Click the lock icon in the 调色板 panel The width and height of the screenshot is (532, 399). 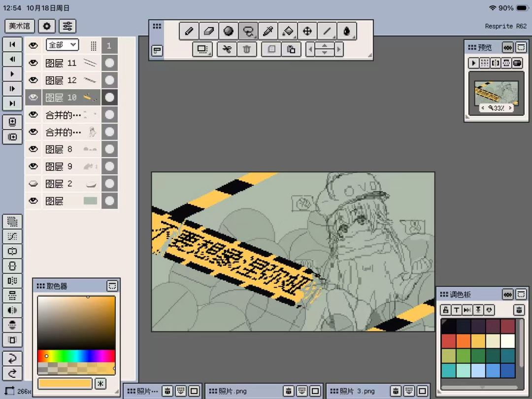445,310
